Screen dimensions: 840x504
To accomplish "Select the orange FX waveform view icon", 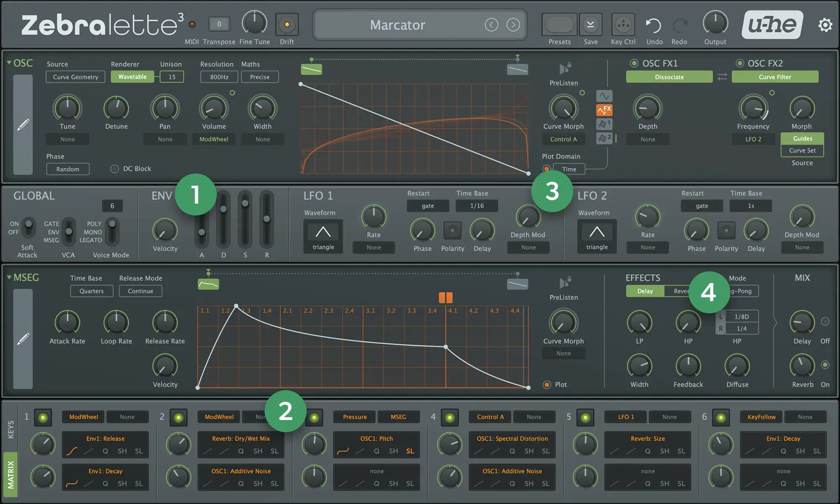I will coord(604,110).
